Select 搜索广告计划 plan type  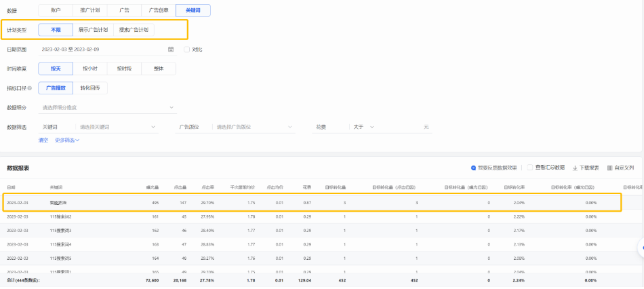pyautogui.click(x=133, y=30)
